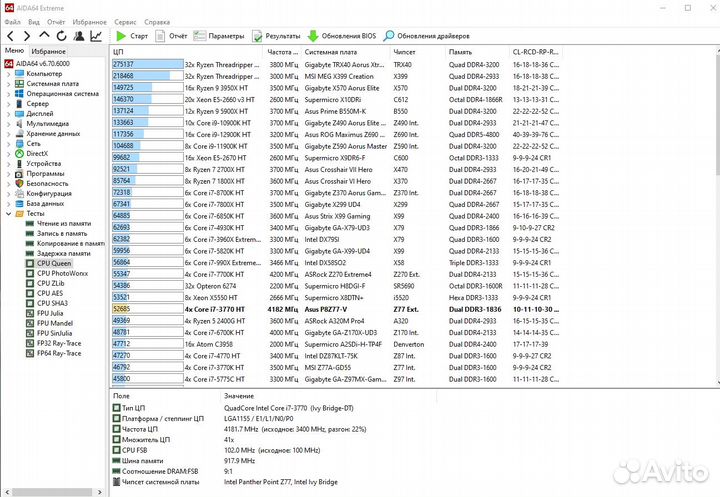The image size is (720, 497).
Task: Go up one level with Up arrow
Action: coord(44,35)
